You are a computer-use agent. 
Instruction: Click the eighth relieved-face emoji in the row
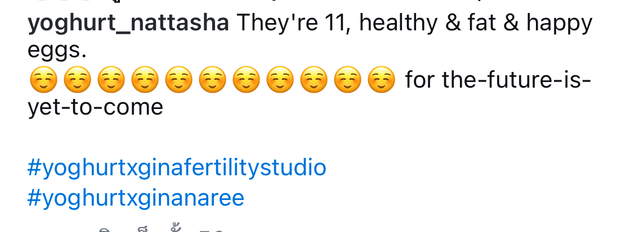280,79
